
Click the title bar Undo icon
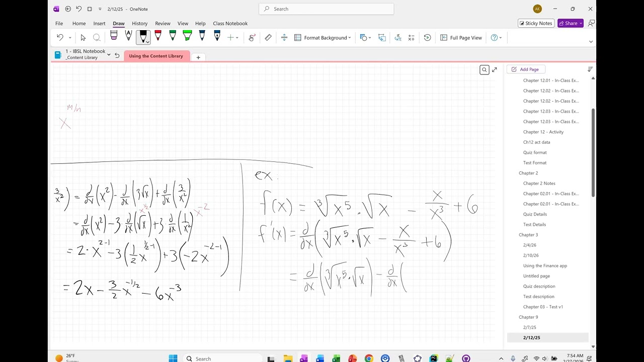coord(78,9)
